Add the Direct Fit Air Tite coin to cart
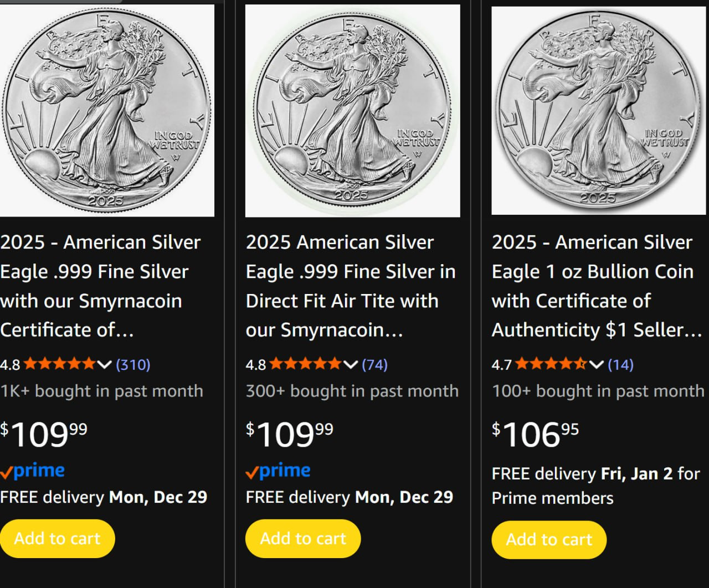The width and height of the screenshot is (709, 588). click(x=303, y=538)
